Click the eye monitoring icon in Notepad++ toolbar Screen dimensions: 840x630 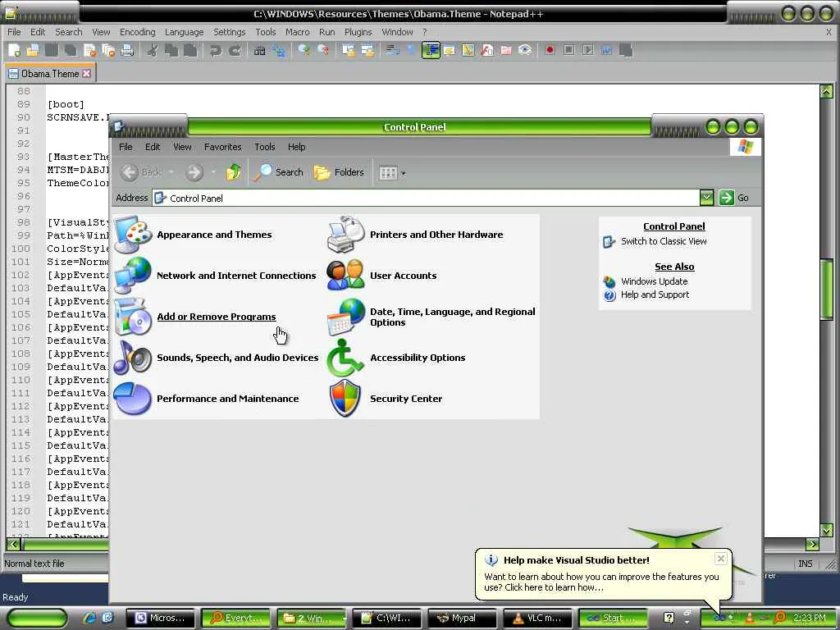[x=525, y=50]
